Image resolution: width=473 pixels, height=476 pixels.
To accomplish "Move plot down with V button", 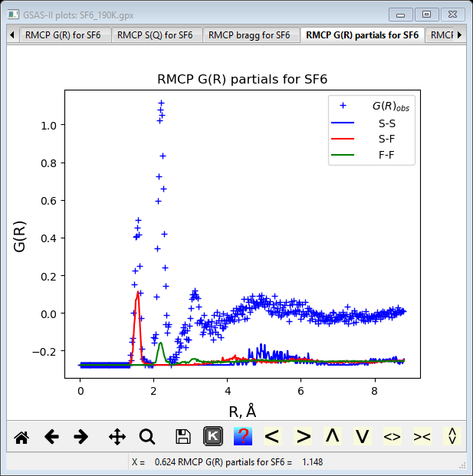I will pos(362,436).
